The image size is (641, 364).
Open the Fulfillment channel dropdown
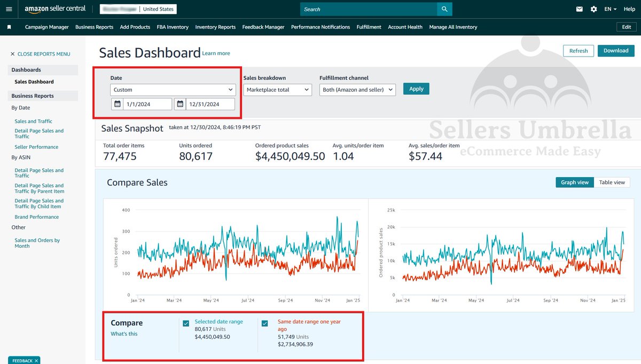[357, 90]
